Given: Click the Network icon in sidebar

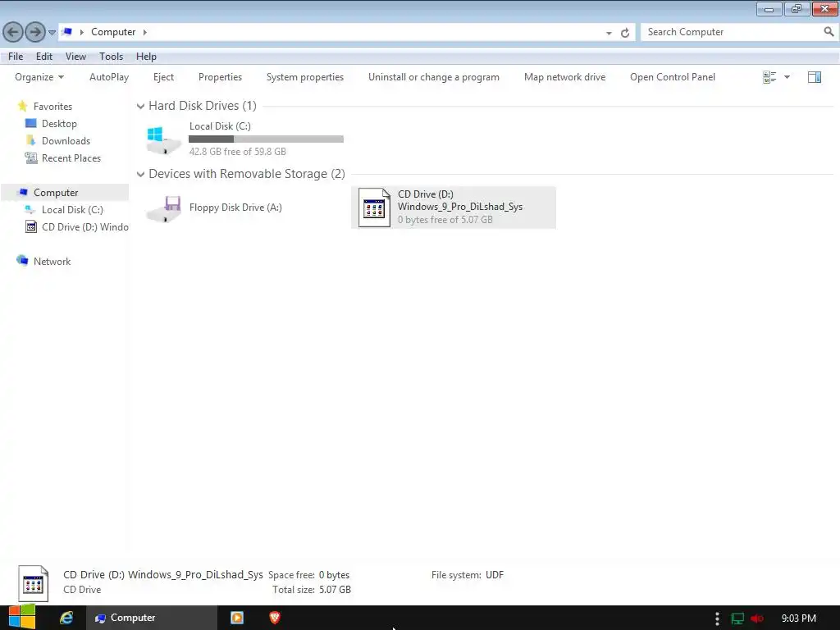Looking at the screenshot, I should click(22, 260).
